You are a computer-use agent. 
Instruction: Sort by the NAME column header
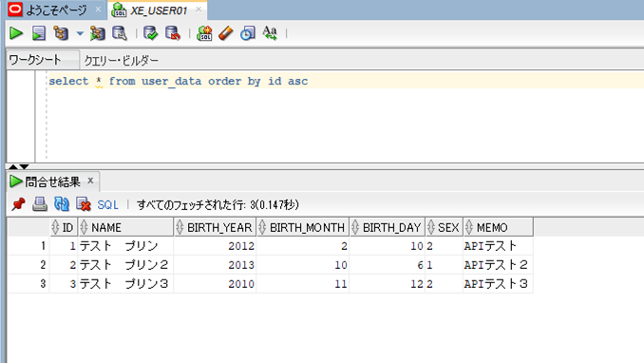coord(125,227)
